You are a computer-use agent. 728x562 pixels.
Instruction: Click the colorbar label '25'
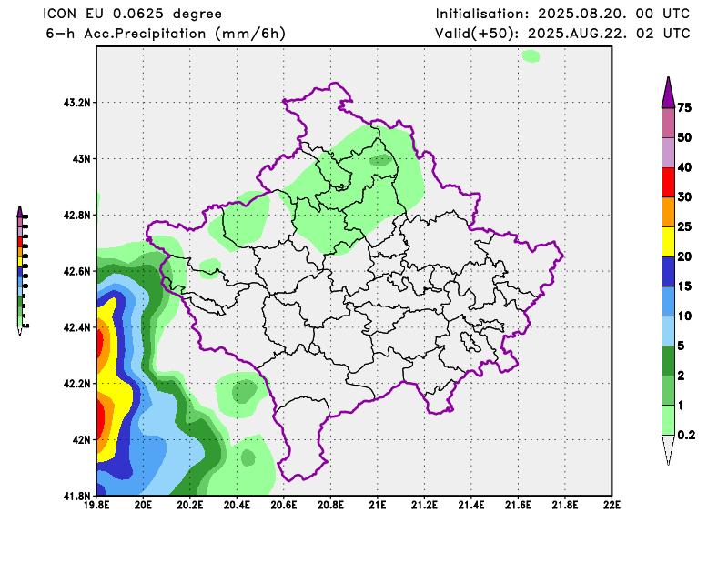click(x=684, y=226)
